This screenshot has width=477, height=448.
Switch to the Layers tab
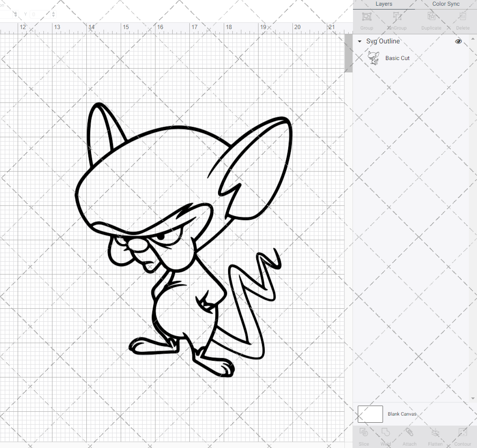(x=384, y=4)
